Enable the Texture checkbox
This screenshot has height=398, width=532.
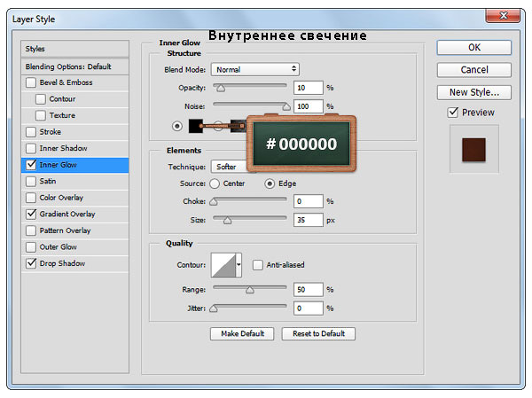41,115
